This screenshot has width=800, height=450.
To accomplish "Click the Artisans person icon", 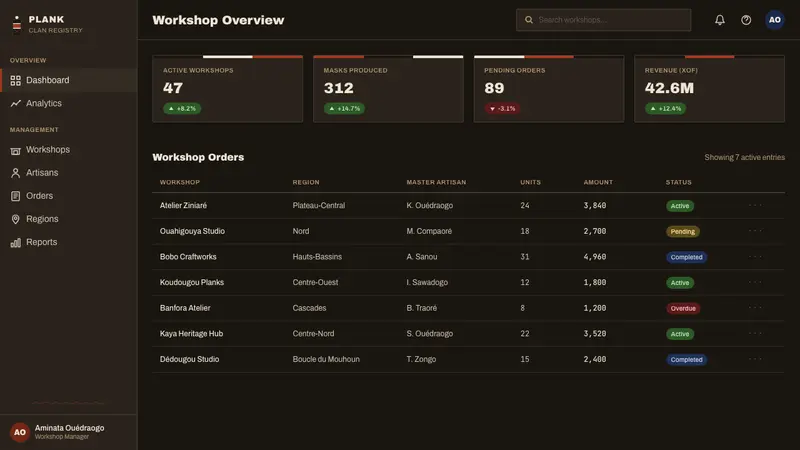I will (x=15, y=173).
